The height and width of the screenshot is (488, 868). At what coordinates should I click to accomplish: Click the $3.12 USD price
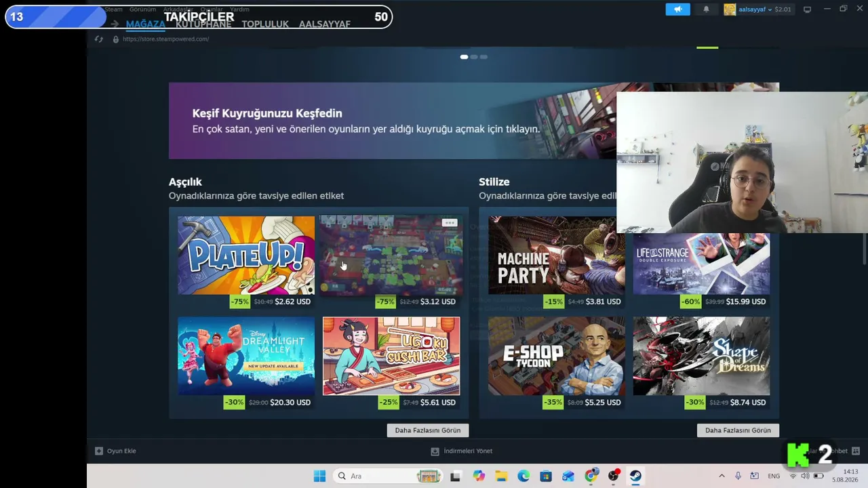[438, 302]
